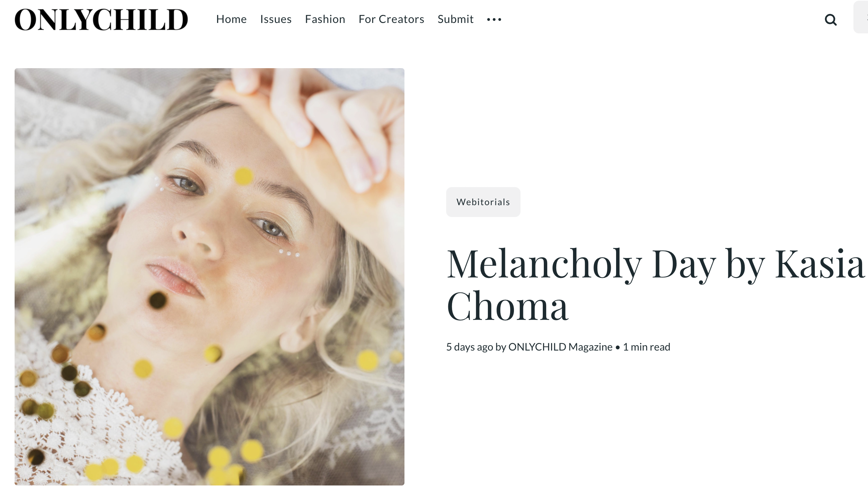Expand the three-dot more menu
Viewport: 868px width, 498px height.
(x=494, y=19)
